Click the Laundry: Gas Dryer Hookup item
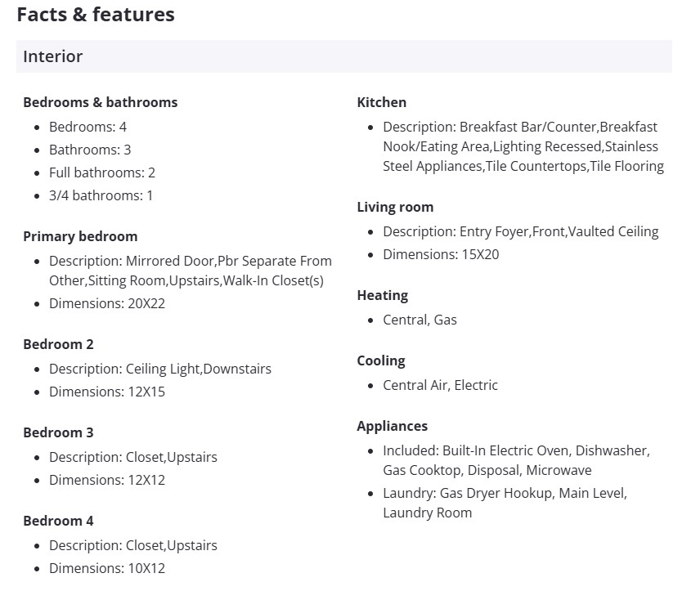This screenshot has height=600, width=700. (505, 493)
